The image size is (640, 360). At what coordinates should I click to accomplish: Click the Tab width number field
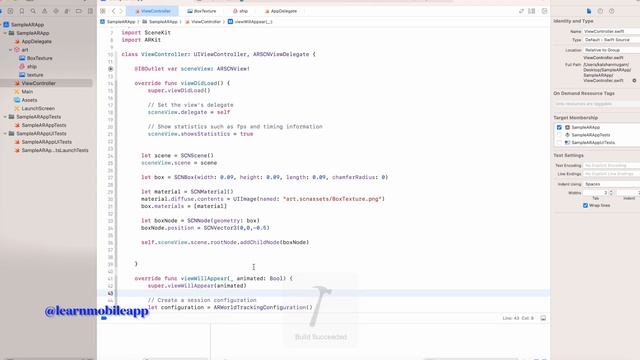click(x=596, y=192)
